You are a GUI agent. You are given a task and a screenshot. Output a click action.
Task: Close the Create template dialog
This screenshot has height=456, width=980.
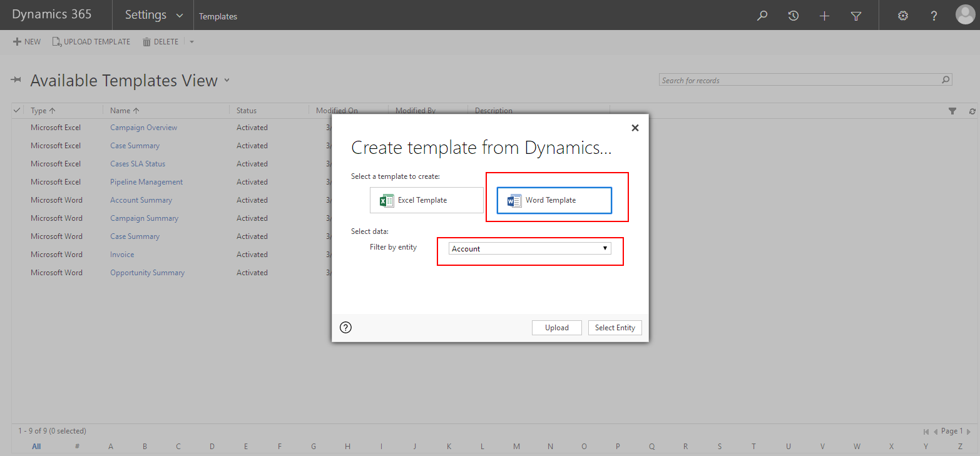pyautogui.click(x=635, y=128)
